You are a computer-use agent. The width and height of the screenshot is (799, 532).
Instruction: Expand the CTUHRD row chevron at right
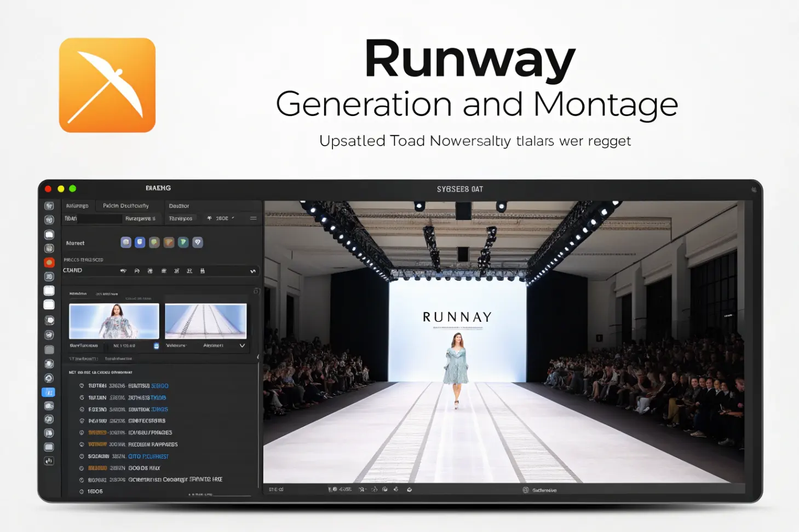pos(253,271)
